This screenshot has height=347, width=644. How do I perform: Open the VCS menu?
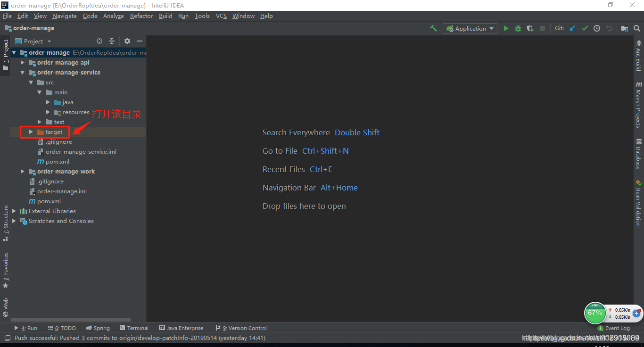(x=221, y=16)
